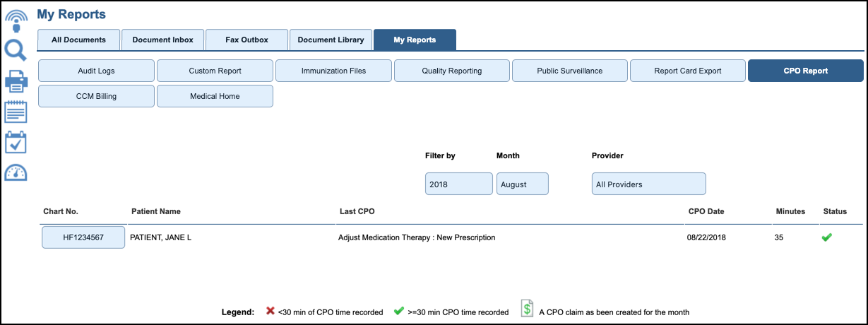
Task: Open the notepad icon in sidebar
Action: tap(16, 112)
